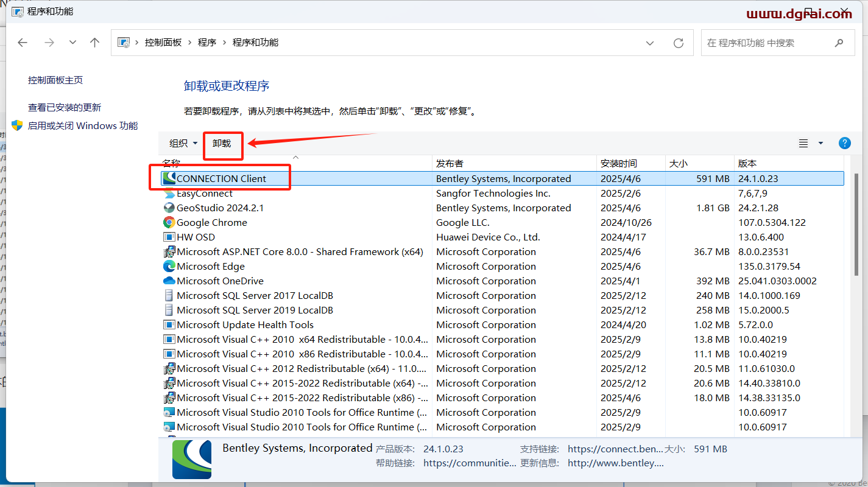Select the EasyConnect icon

click(169, 193)
